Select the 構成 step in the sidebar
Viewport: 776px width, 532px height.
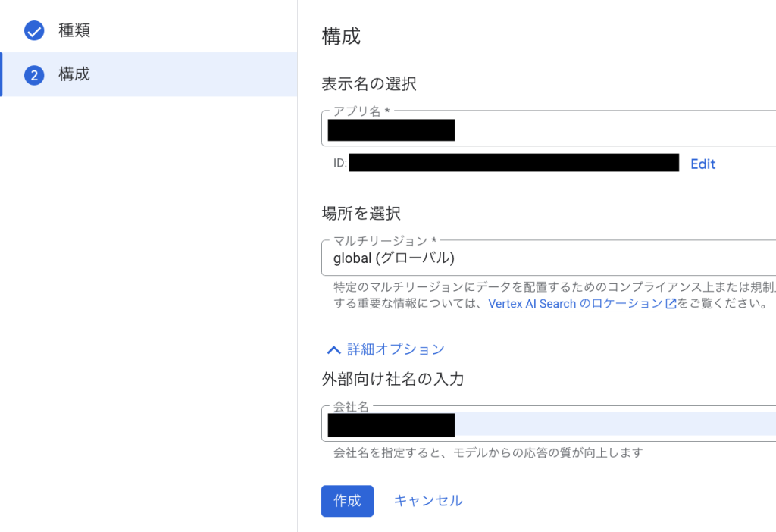[x=74, y=74]
